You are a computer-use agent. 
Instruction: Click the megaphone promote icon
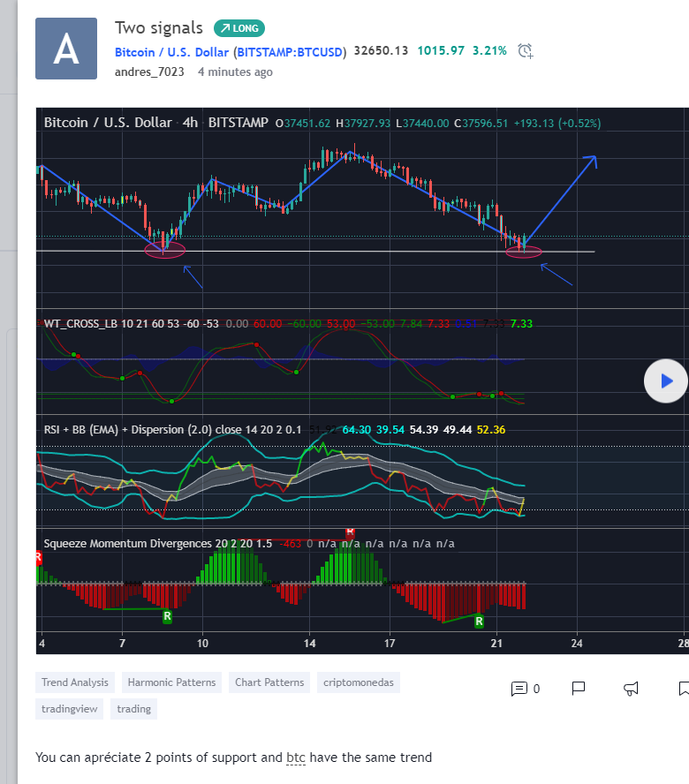(x=632, y=689)
